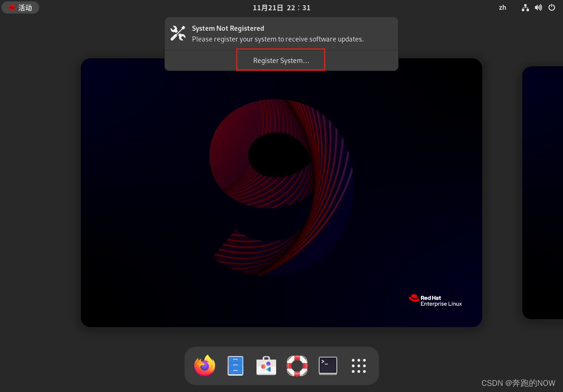Open the 活动 Activities button
Screen dimensions: 563x392
pos(21,7)
